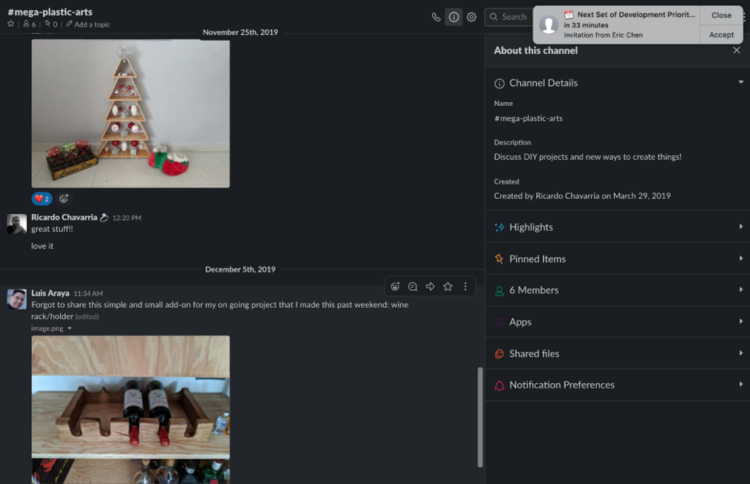
Task: Add reaction to Luis Araya's message
Action: pyautogui.click(x=395, y=286)
